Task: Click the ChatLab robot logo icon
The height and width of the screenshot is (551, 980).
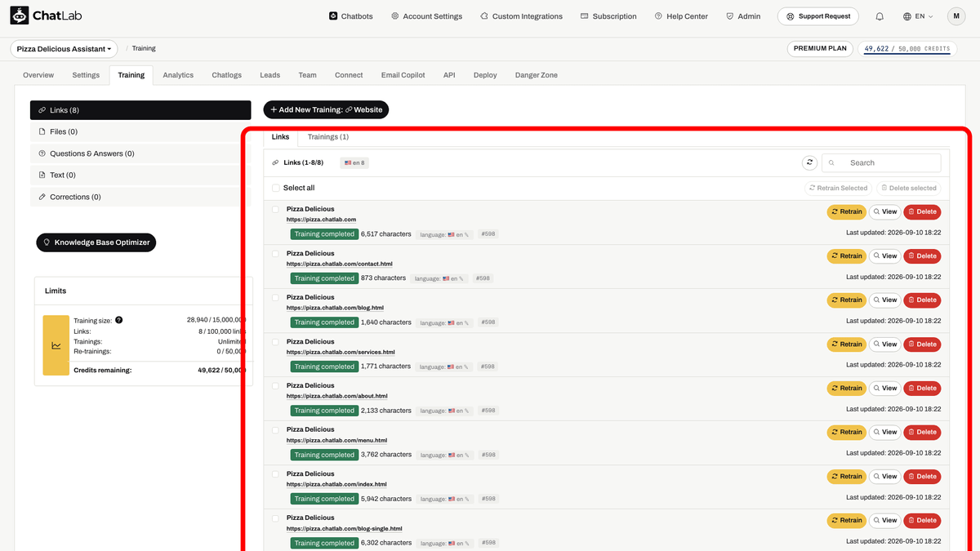Action: pos(20,16)
